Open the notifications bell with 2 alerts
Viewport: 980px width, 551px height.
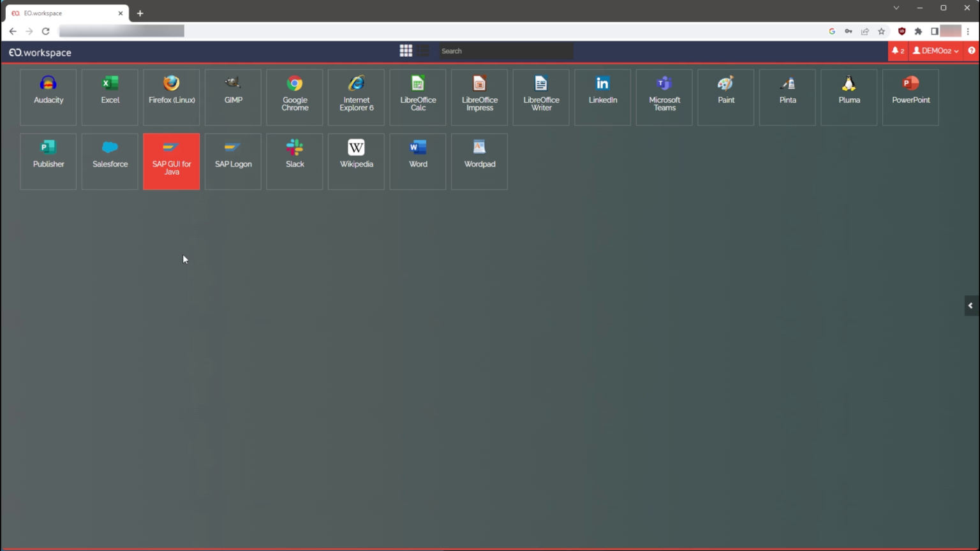898,51
